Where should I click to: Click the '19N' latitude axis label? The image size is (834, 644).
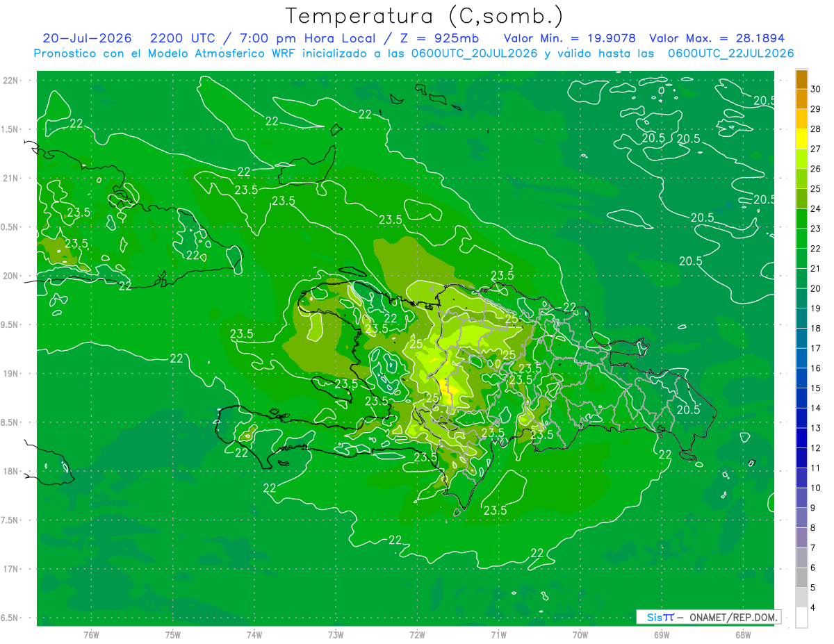coord(10,374)
